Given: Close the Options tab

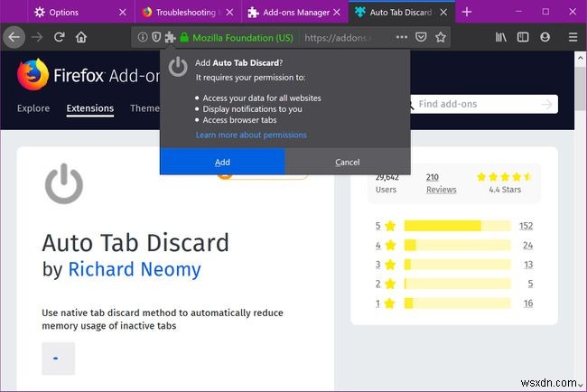Looking at the screenshot, I should click(x=123, y=13).
